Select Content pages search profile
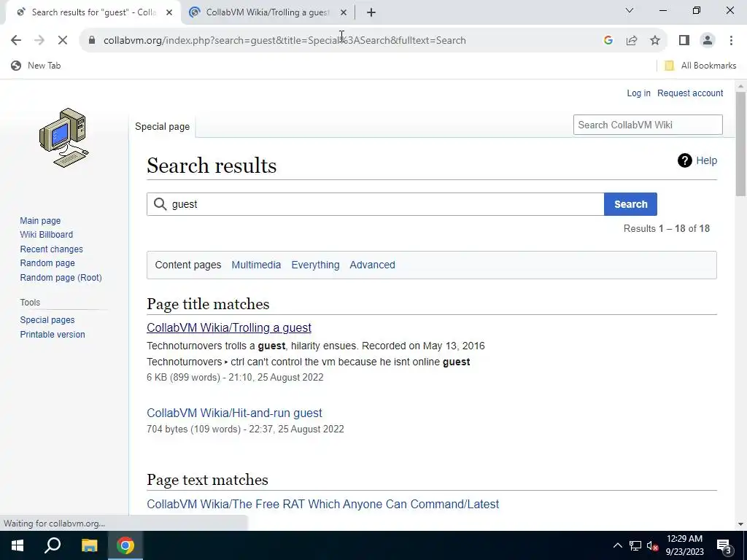This screenshot has height=560, width=747. (x=187, y=265)
